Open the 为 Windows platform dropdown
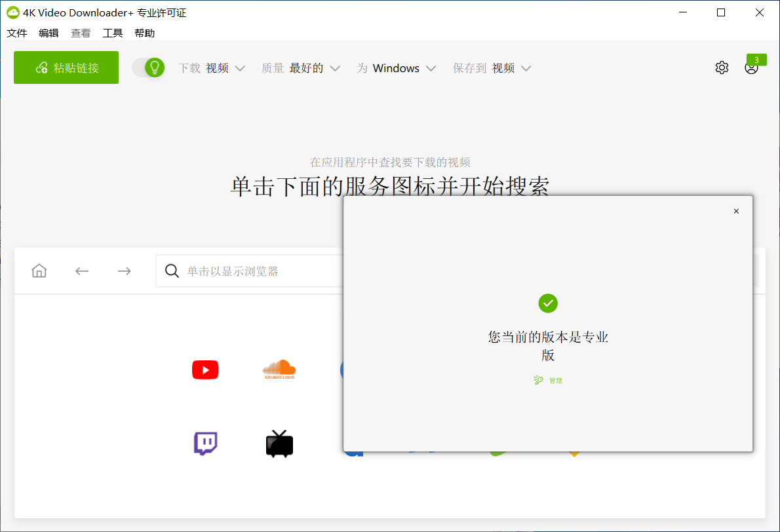Image resolution: width=780 pixels, height=532 pixels. [x=397, y=67]
